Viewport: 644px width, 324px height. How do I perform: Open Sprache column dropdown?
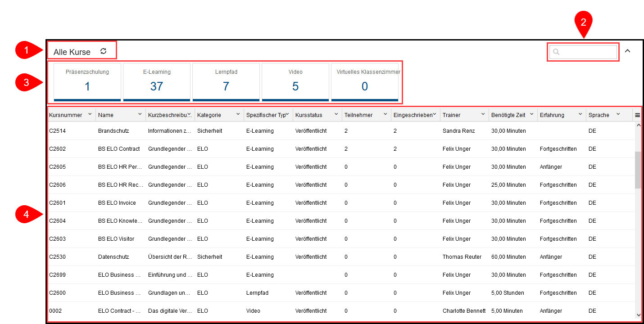click(x=618, y=114)
